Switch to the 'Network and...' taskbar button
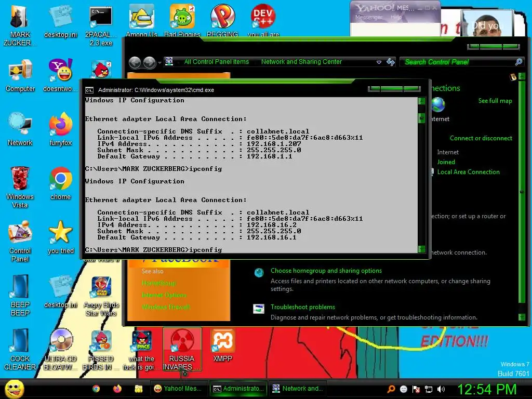This screenshot has height=399, width=532. [x=298, y=389]
